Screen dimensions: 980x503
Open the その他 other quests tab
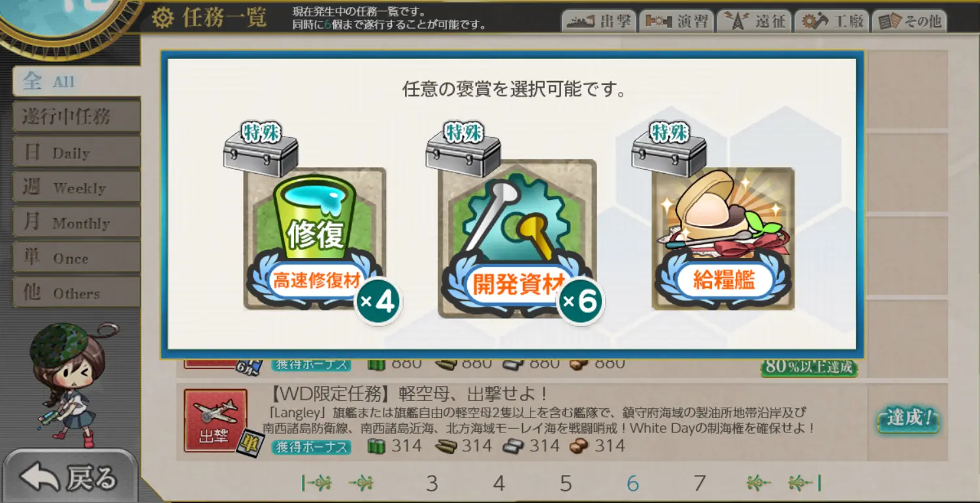(910, 21)
